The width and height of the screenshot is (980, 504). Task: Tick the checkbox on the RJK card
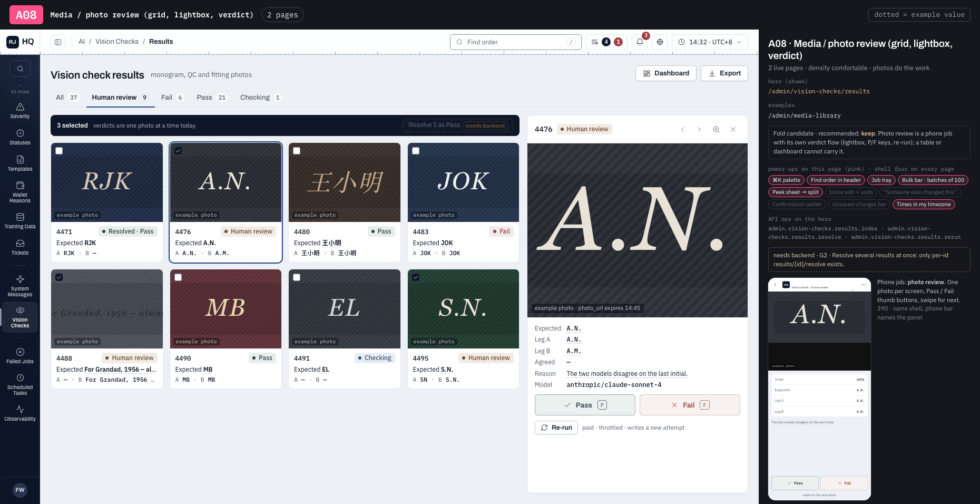59,151
